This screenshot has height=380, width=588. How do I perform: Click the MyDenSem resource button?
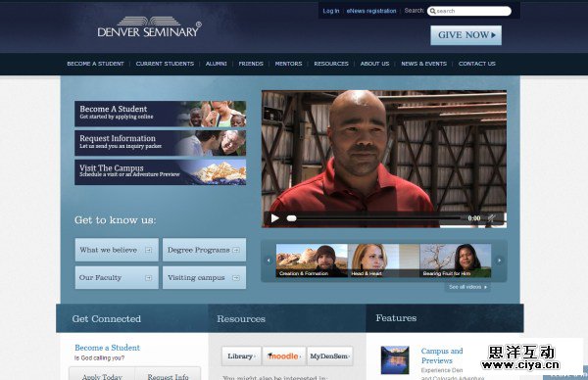point(329,356)
